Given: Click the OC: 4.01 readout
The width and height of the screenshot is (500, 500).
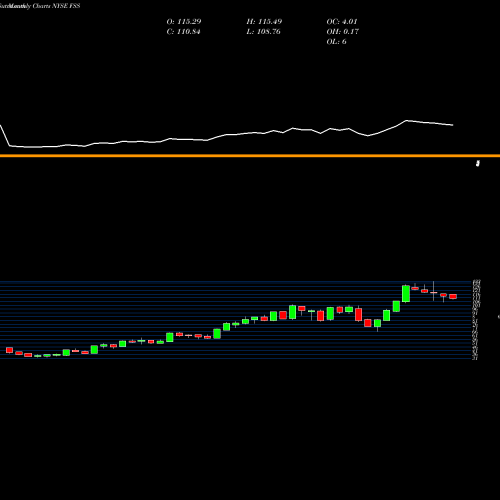Looking at the screenshot, I should [342, 22].
